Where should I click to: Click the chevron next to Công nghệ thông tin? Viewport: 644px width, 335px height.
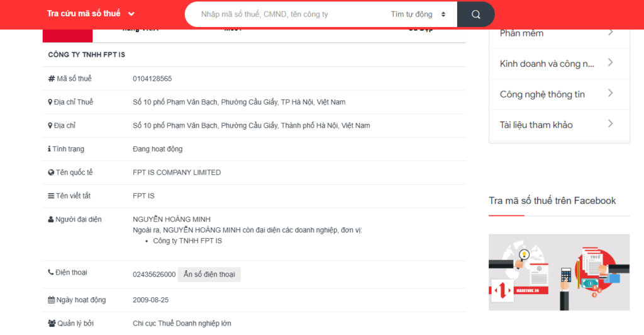(x=610, y=93)
